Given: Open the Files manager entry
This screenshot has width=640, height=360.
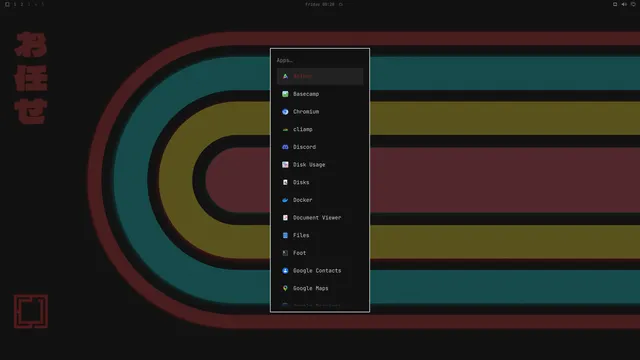Looking at the screenshot, I should click(x=320, y=236).
